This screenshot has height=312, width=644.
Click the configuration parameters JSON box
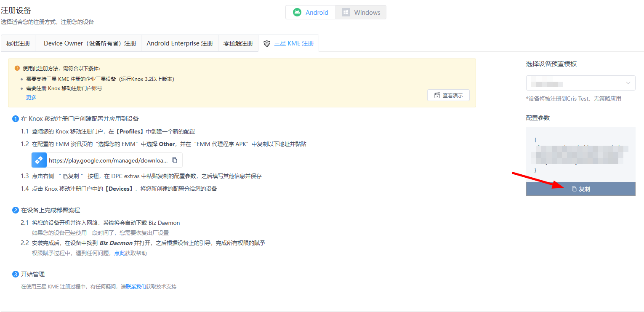[x=581, y=155]
